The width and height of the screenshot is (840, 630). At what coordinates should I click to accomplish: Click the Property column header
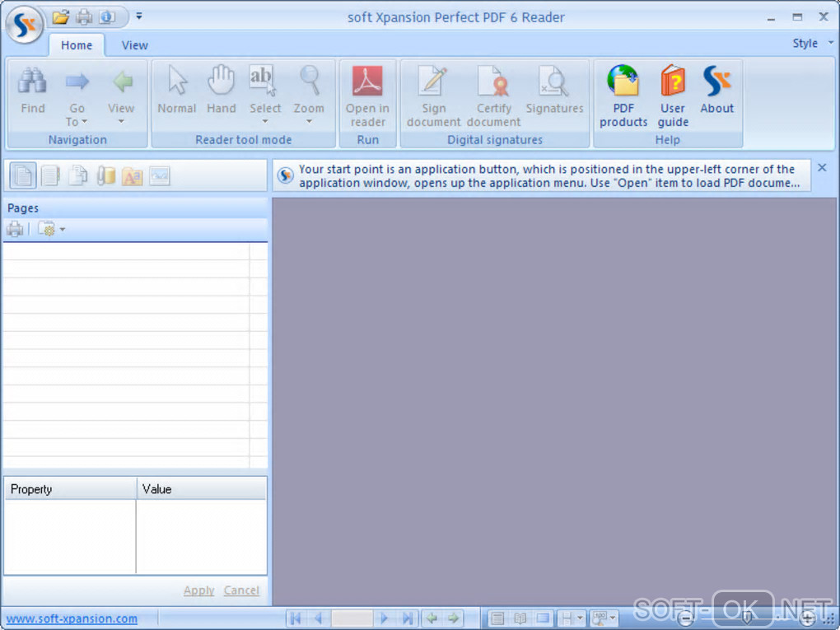(70, 488)
